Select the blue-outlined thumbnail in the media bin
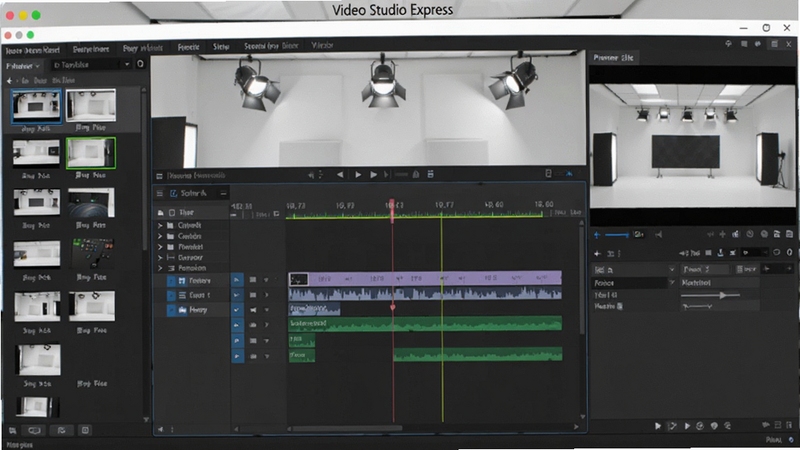The image size is (800, 450). pos(36,106)
